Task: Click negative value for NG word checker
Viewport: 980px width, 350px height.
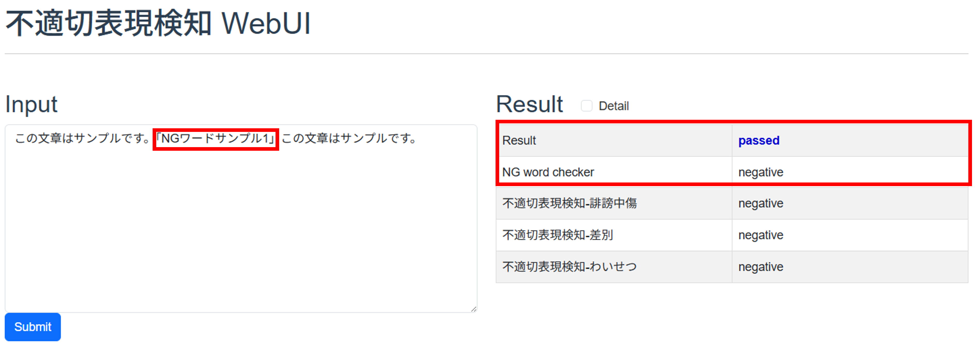Action: pos(761,172)
